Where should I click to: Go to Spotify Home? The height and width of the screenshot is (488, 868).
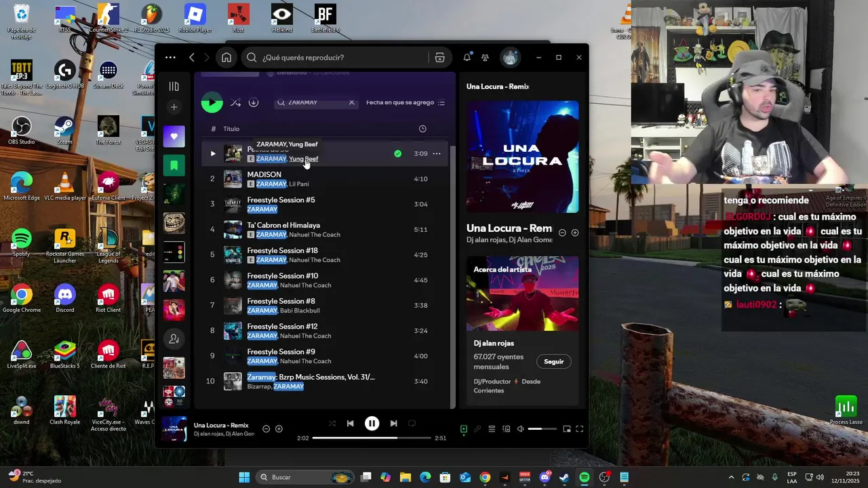coord(226,58)
